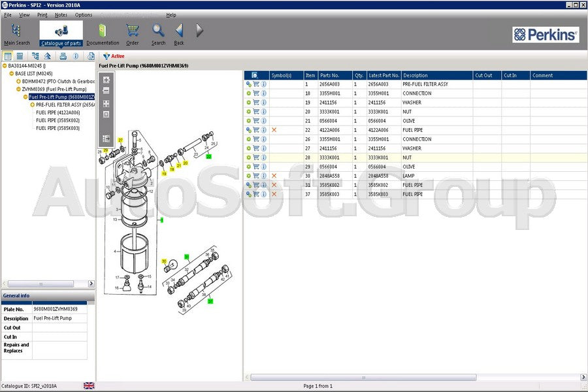Open the Notes menu
The image size is (588, 392).
point(61,14)
